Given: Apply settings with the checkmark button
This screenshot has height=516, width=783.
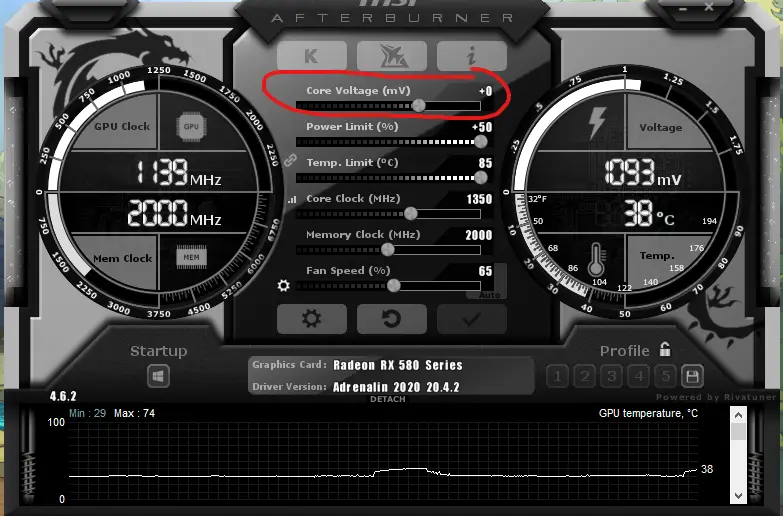Looking at the screenshot, I should click(x=471, y=319).
